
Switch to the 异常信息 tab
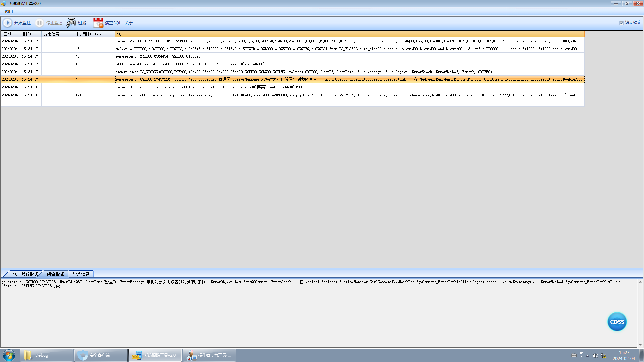[x=81, y=274]
